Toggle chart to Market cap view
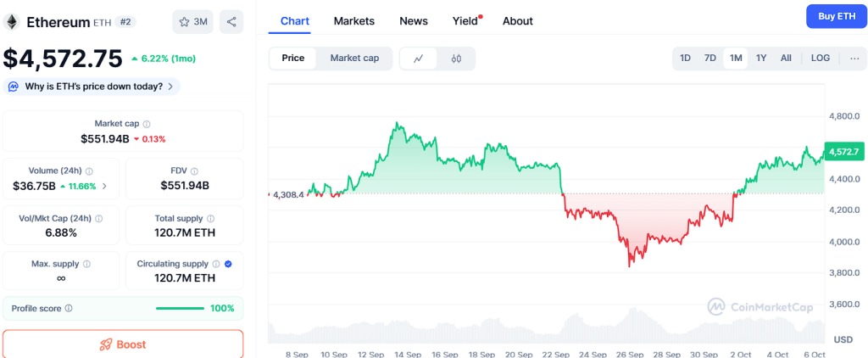 pos(354,59)
